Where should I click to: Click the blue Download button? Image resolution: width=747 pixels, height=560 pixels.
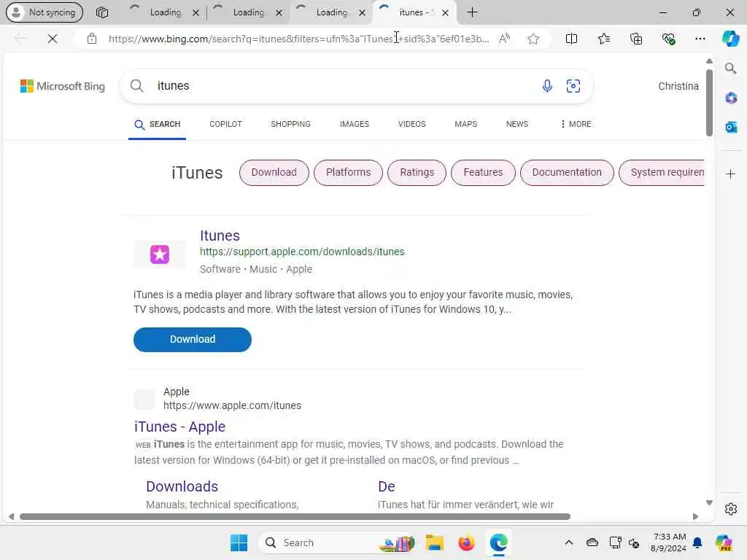[x=193, y=340]
